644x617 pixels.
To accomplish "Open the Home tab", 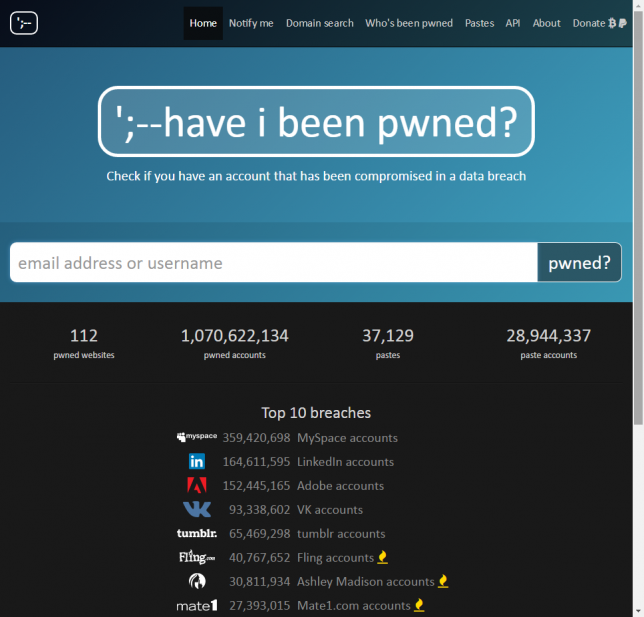I will [x=203, y=23].
